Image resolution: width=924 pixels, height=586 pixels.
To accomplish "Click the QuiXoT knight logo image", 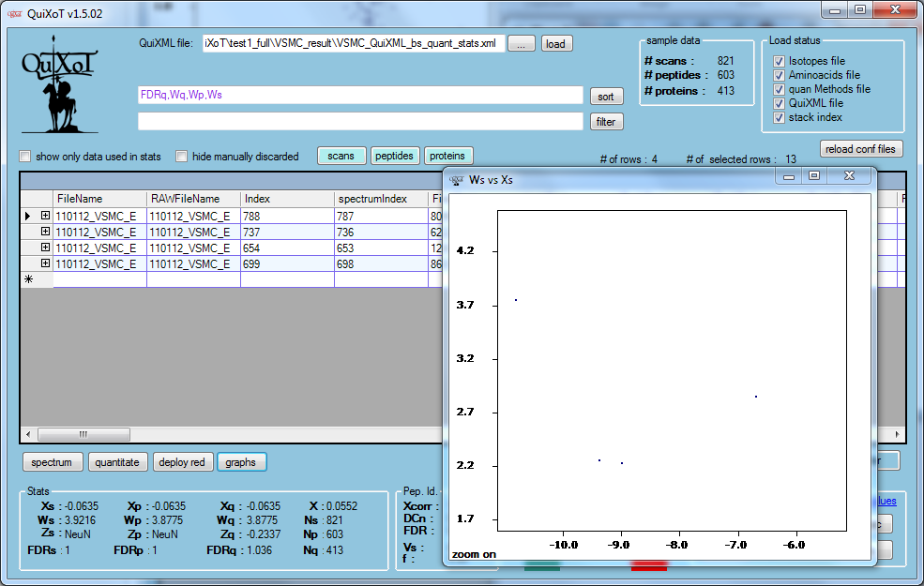I will click(x=60, y=86).
